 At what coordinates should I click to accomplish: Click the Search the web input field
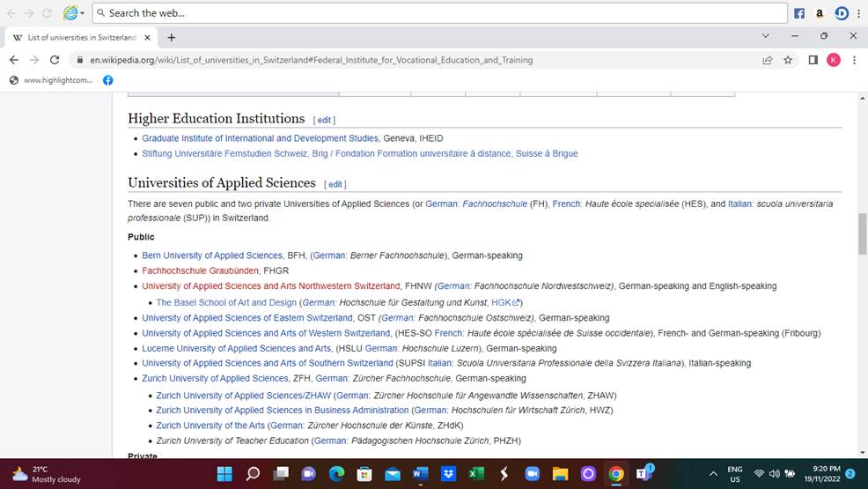[x=439, y=12]
